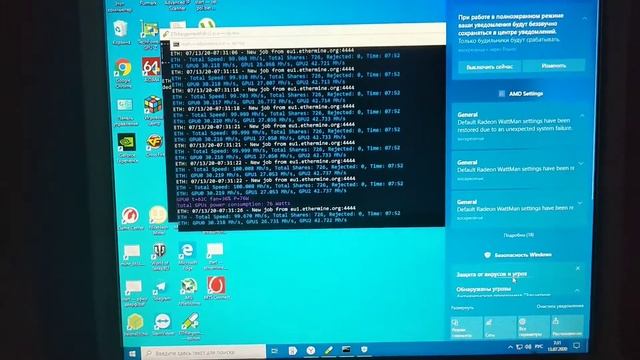Open Windows Security from the taskbar
Viewport: 640px width, 360px height.
click(x=364, y=349)
